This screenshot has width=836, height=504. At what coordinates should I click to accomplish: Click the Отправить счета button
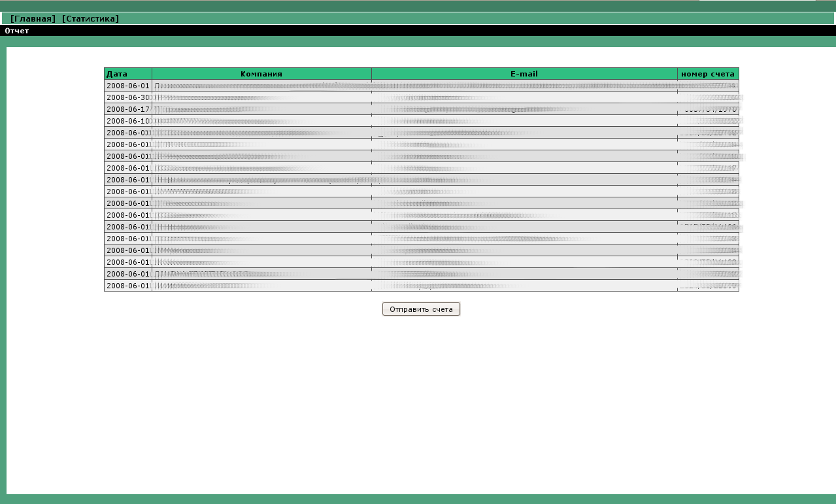click(x=421, y=309)
